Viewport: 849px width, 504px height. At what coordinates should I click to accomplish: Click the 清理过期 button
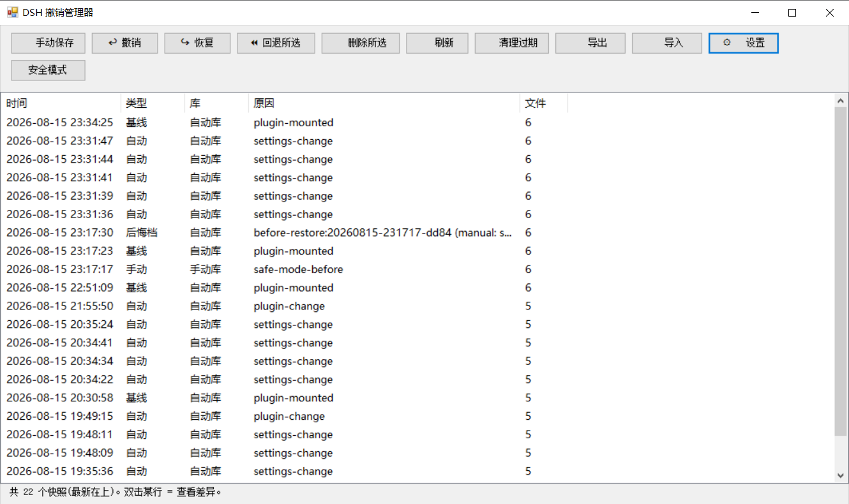[512, 43]
